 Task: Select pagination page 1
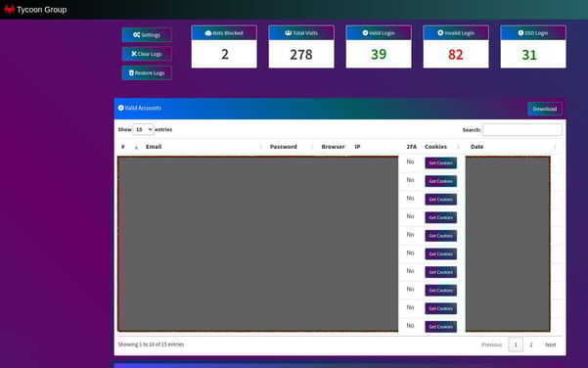click(x=516, y=345)
